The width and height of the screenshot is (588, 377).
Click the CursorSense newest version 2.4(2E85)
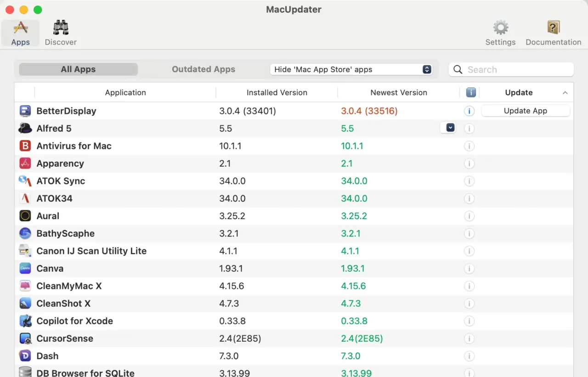(362, 338)
